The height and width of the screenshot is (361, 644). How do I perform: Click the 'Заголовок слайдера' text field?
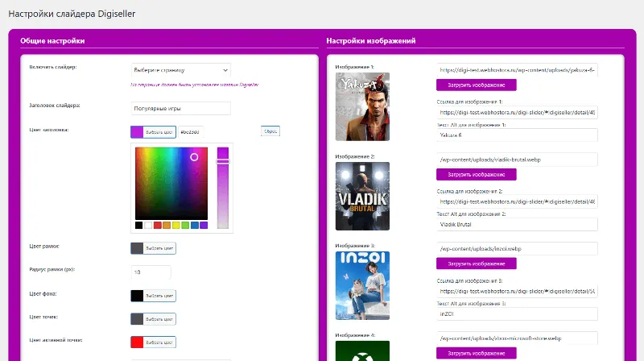point(180,108)
